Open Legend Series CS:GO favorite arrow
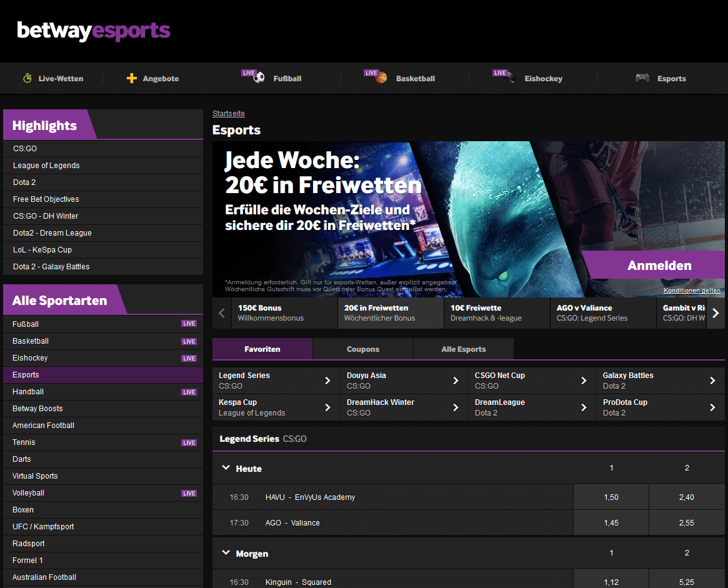The width and height of the screenshot is (728, 588). click(x=328, y=381)
